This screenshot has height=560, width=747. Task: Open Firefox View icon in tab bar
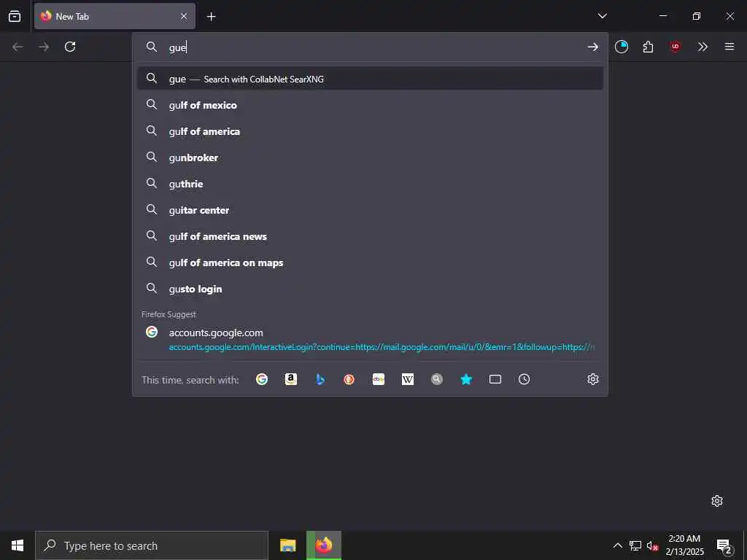(x=15, y=16)
